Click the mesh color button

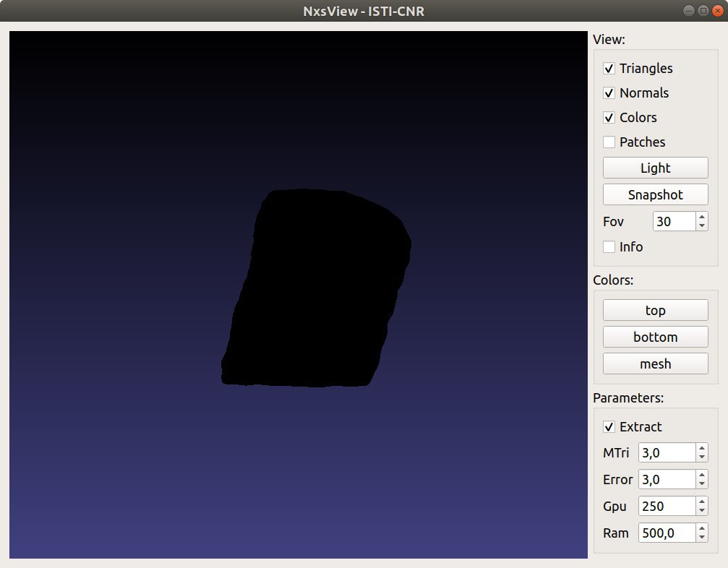[x=655, y=363]
